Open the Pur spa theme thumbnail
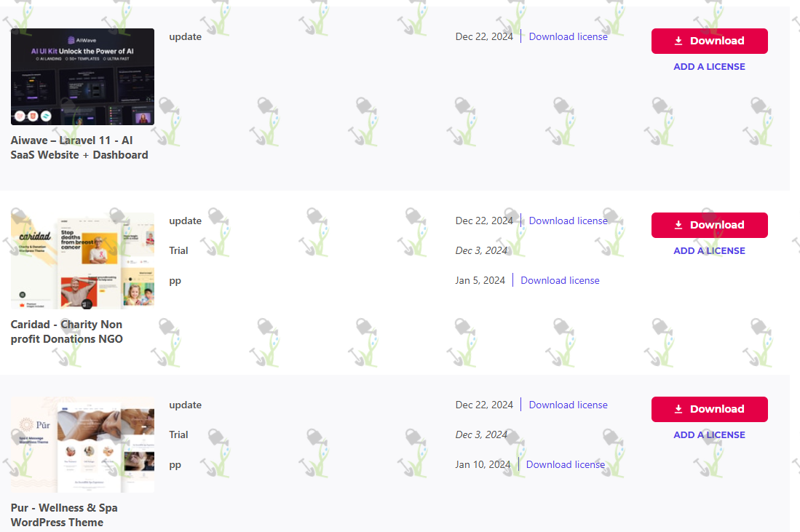This screenshot has width=800, height=532. tap(83, 444)
